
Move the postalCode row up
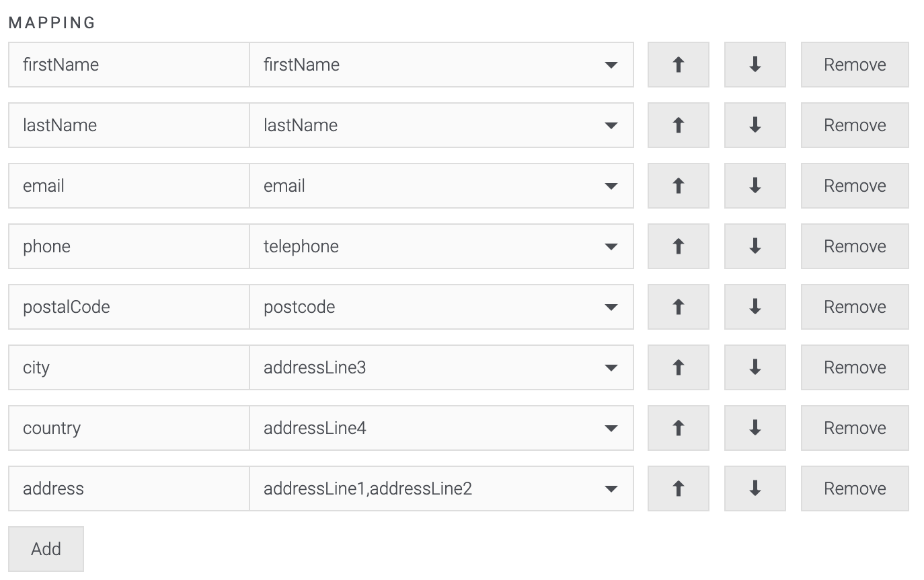678,307
